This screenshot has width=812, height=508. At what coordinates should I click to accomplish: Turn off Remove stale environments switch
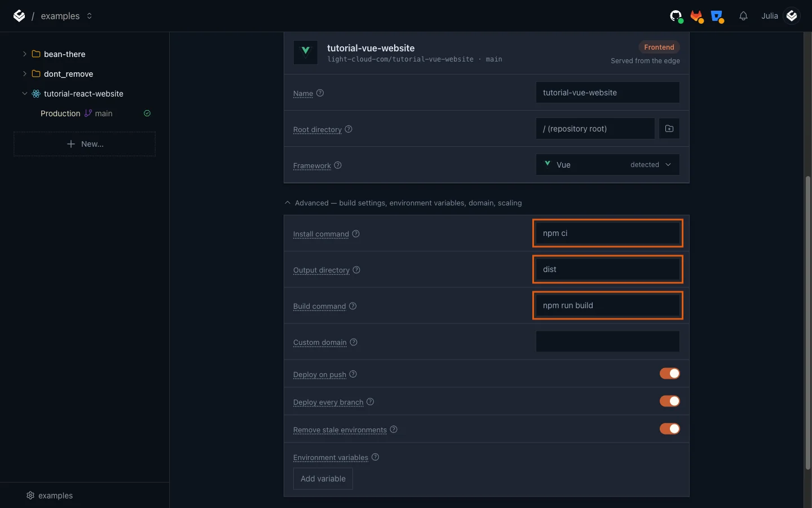pos(670,429)
